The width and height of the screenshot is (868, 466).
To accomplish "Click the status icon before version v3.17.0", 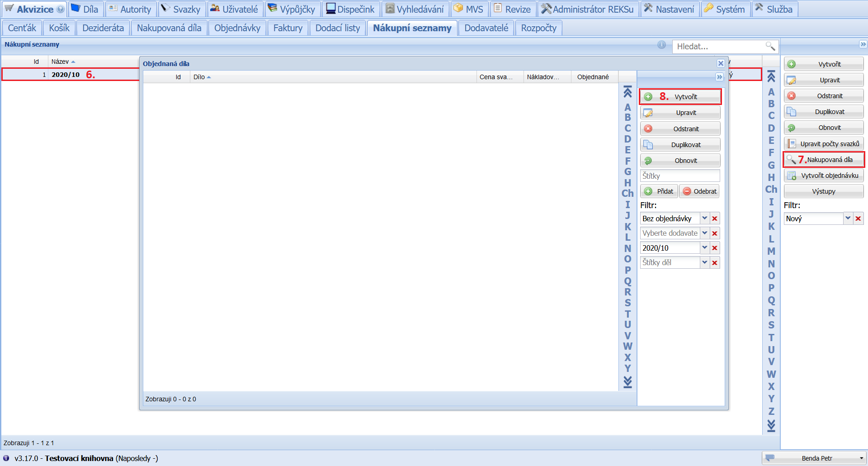I will coord(6,458).
